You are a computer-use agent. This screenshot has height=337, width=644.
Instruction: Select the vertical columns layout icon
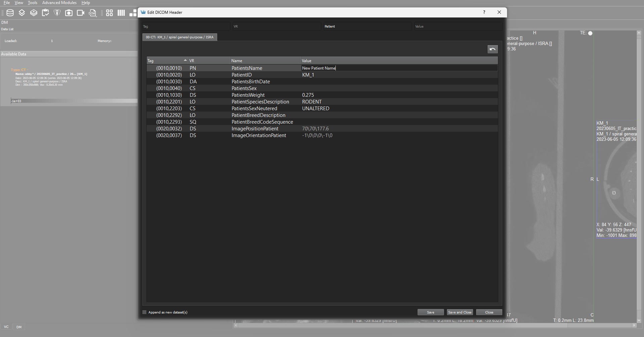(121, 13)
